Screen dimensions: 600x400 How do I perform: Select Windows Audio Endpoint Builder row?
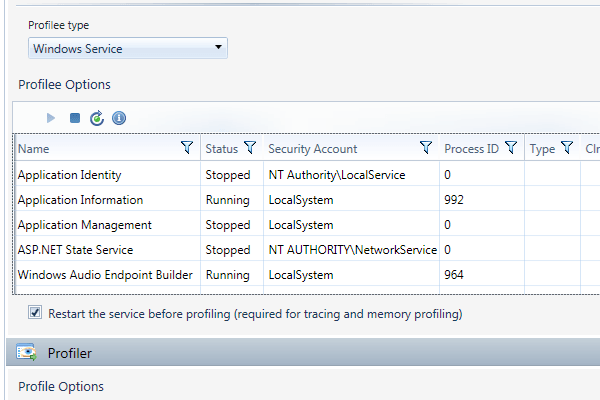click(307, 274)
